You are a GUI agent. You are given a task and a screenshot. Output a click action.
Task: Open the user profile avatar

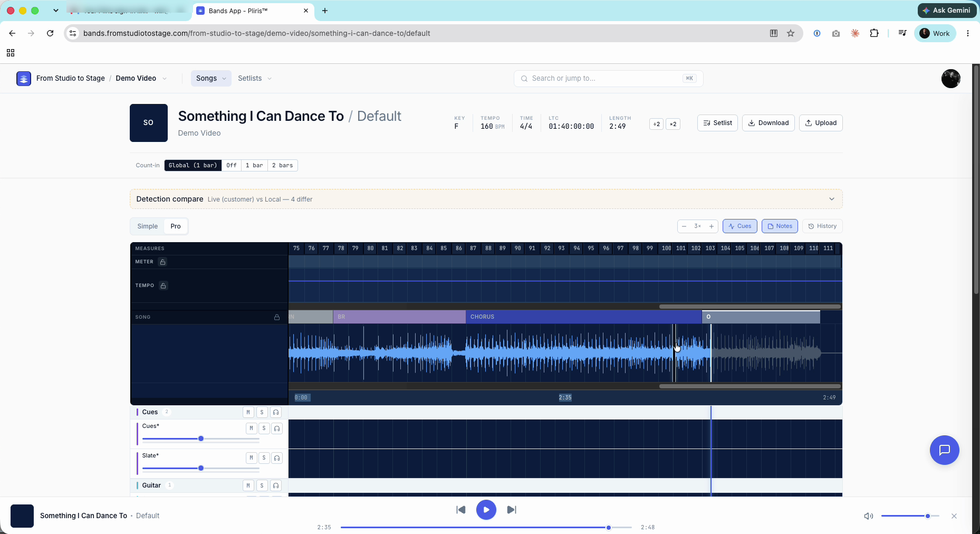coord(950,79)
